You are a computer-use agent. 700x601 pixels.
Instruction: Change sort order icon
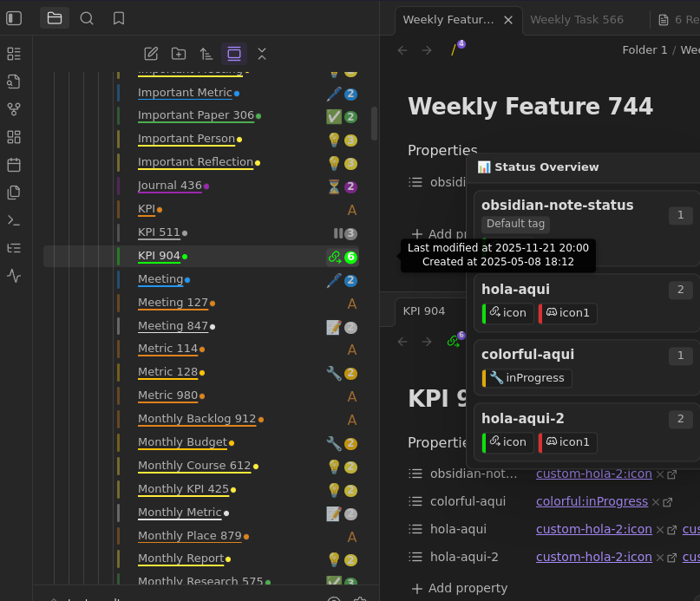click(x=206, y=54)
